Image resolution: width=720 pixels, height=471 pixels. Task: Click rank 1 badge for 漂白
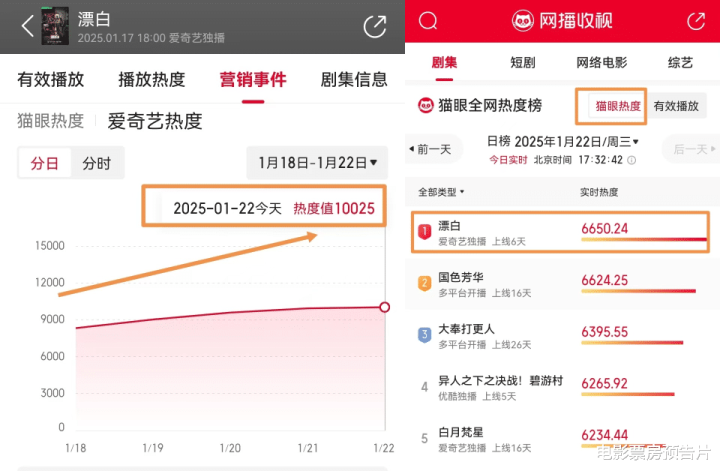tap(425, 232)
